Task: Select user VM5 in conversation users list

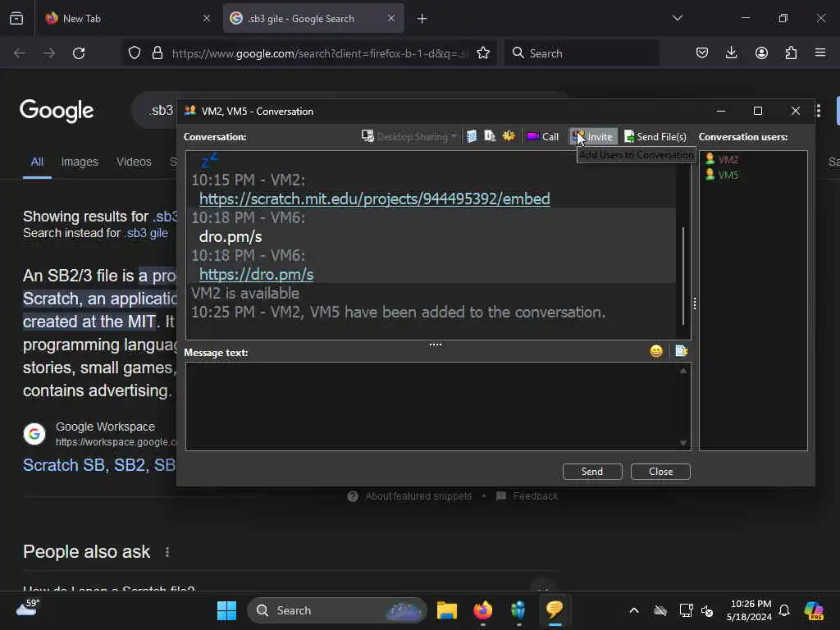Action: pyautogui.click(x=722, y=176)
